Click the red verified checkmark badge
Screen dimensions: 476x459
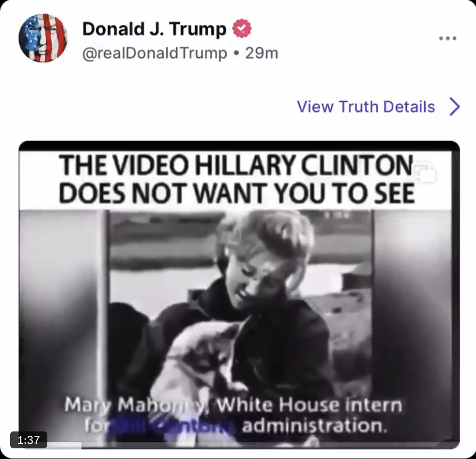pyautogui.click(x=241, y=29)
